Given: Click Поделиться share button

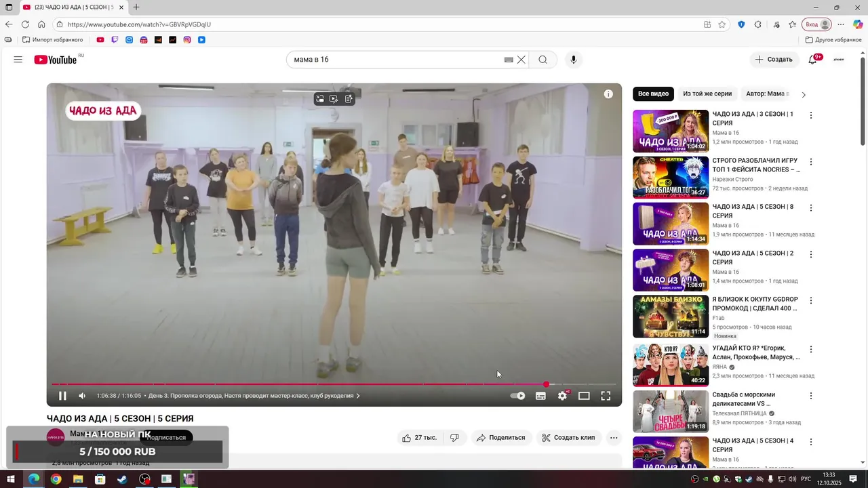Looking at the screenshot, I should point(501,438).
